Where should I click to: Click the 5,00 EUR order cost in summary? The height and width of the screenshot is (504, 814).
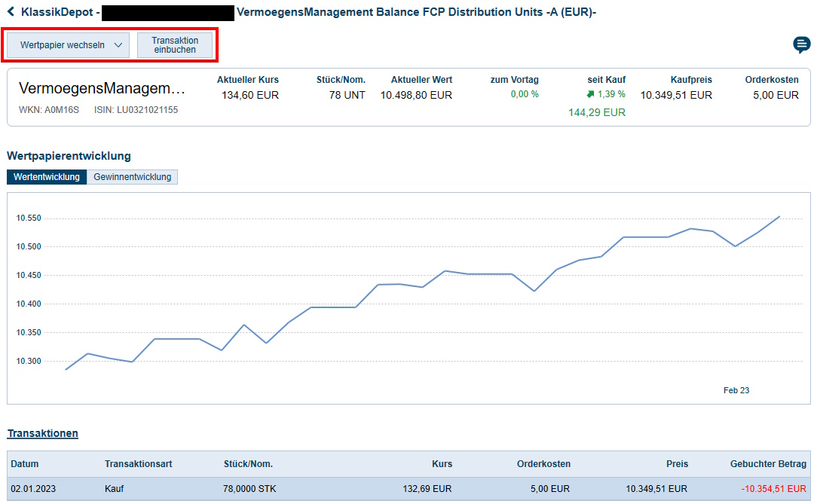[x=776, y=96]
